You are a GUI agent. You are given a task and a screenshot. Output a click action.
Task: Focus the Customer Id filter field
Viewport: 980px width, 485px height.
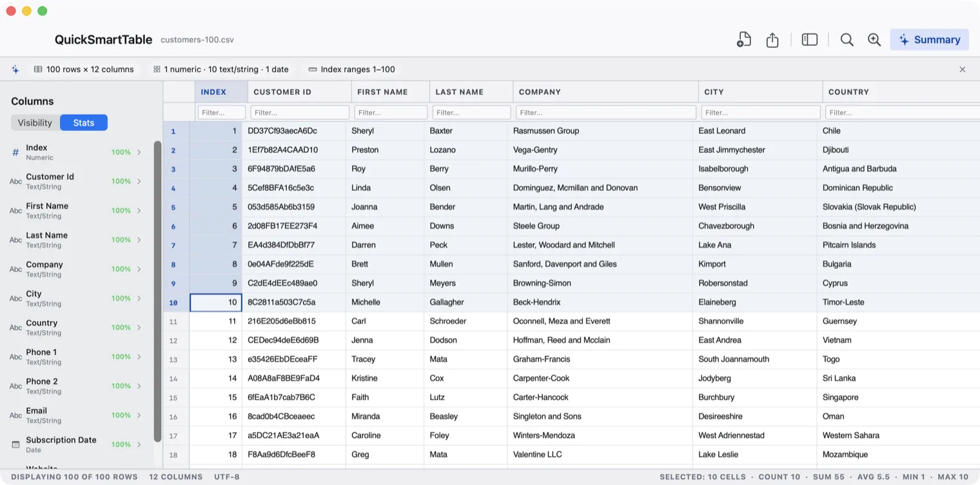300,112
